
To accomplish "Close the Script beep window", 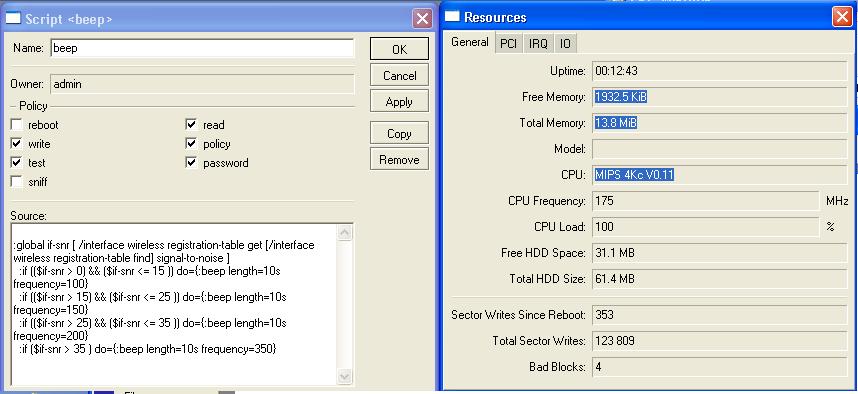I will click(x=422, y=19).
